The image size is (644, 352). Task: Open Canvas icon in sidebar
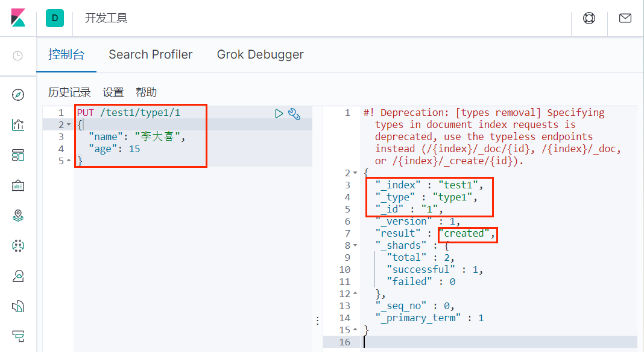[x=18, y=185]
